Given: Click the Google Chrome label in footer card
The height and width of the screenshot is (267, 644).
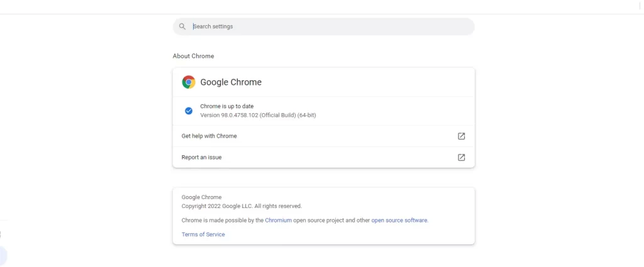Looking at the screenshot, I should pyautogui.click(x=202, y=197).
